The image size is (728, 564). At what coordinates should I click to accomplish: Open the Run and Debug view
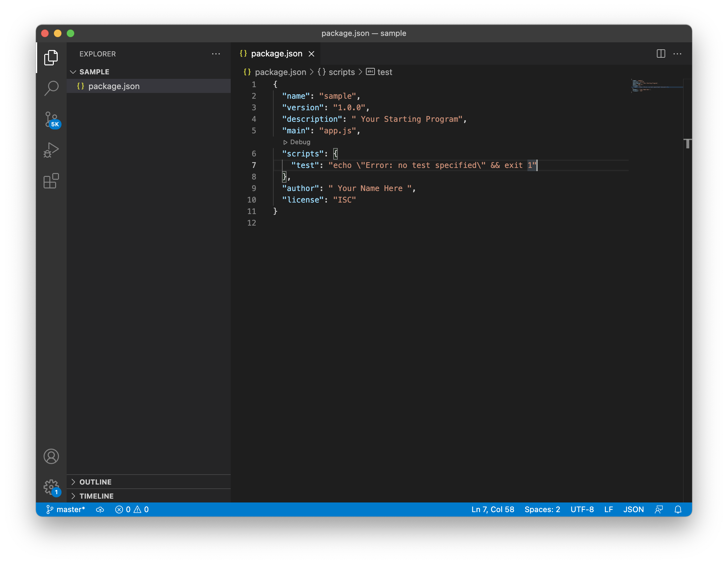51,150
